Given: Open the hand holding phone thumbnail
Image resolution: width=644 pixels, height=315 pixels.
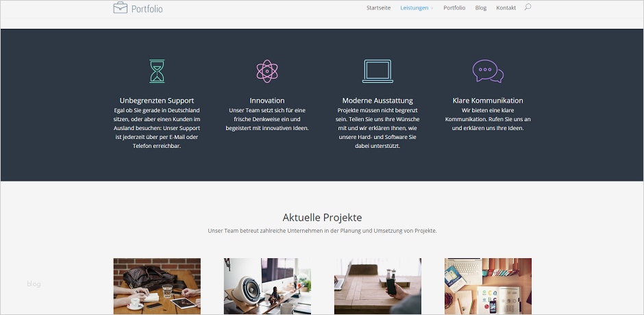Looking at the screenshot, I should tap(378, 286).
